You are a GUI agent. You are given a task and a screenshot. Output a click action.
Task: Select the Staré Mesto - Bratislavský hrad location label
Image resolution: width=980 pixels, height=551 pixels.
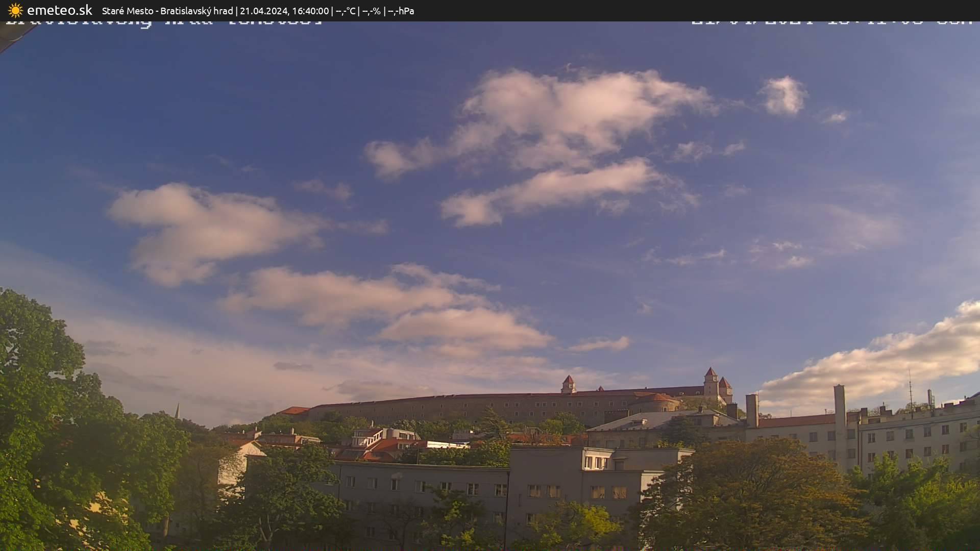(x=167, y=11)
